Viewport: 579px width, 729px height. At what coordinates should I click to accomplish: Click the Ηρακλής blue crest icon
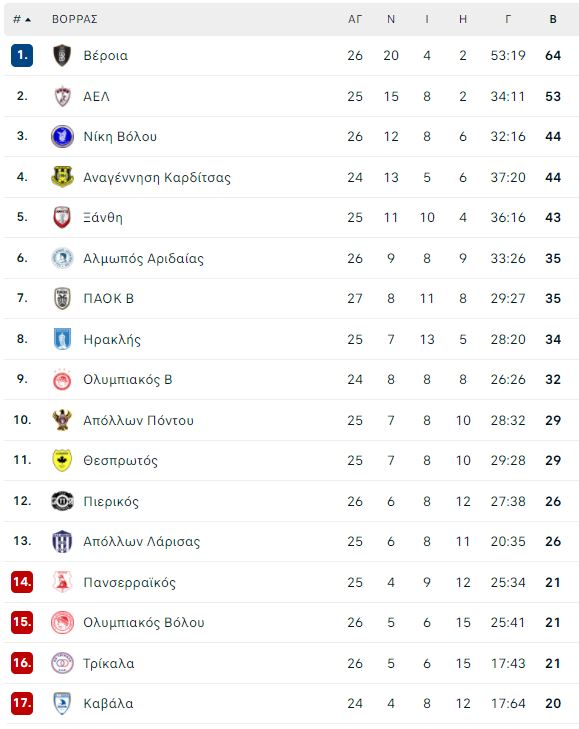tap(62, 339)
